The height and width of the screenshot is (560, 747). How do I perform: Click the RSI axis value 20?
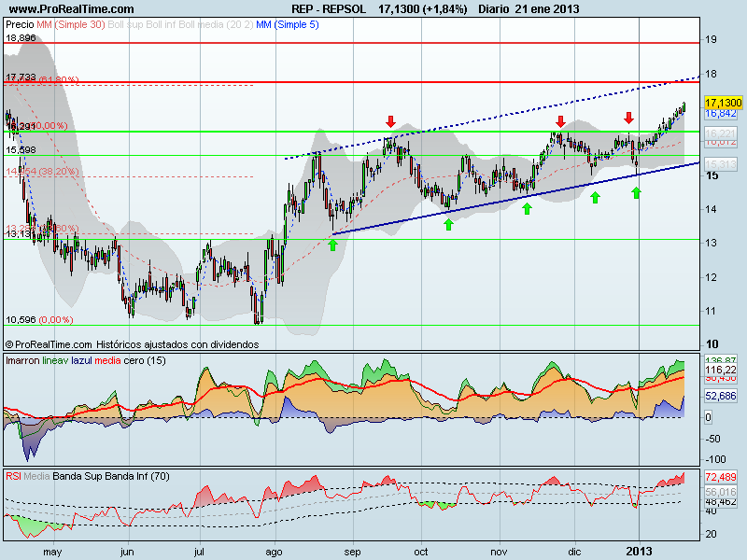point(711,534)
